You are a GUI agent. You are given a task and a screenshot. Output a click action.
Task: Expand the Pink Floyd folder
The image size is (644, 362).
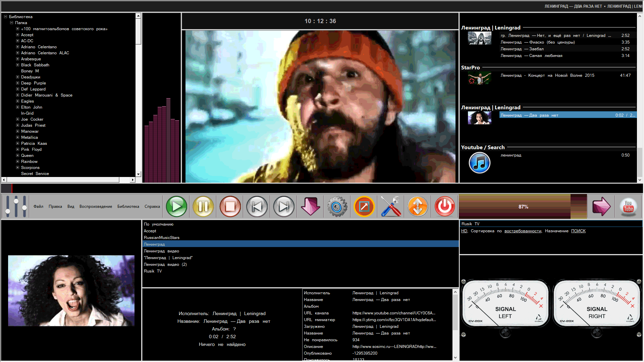(17, 149)
